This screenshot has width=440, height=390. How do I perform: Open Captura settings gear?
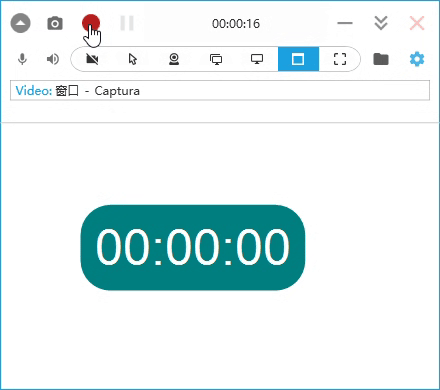[417, 59]
